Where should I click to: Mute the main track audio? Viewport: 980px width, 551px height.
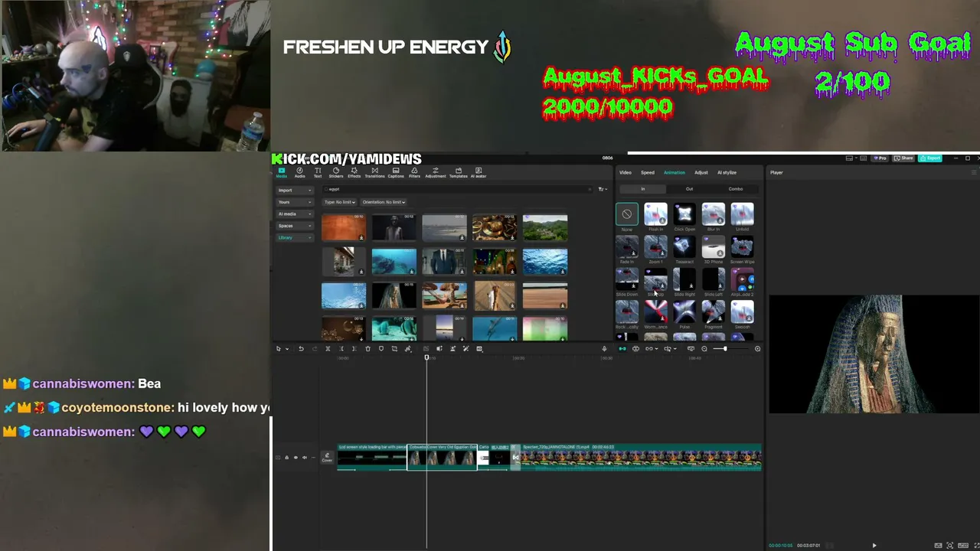tap(305, 458)
